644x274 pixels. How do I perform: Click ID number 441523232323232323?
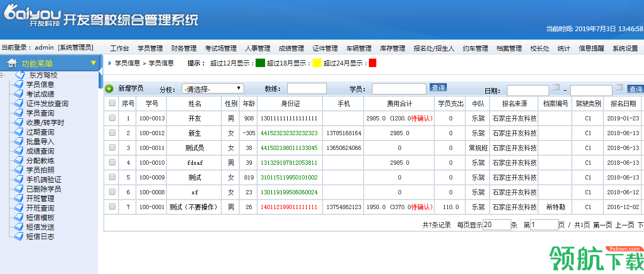click(x=289, y=133)
